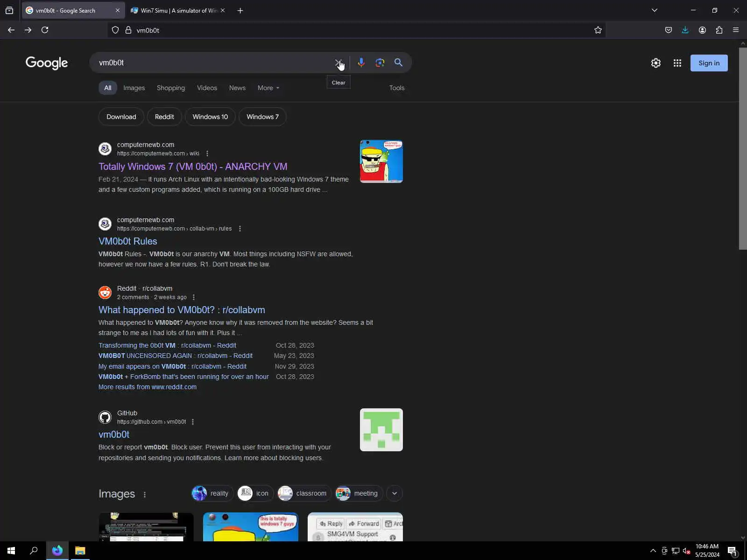747x560 pixels.
Task: Open Google apps grid
Action: pyautogui.click(x=677, y=63)
